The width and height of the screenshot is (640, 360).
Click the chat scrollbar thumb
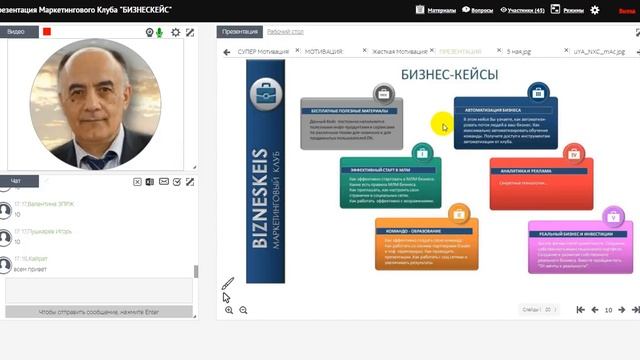pyautogui.click(x=196, y=271)
